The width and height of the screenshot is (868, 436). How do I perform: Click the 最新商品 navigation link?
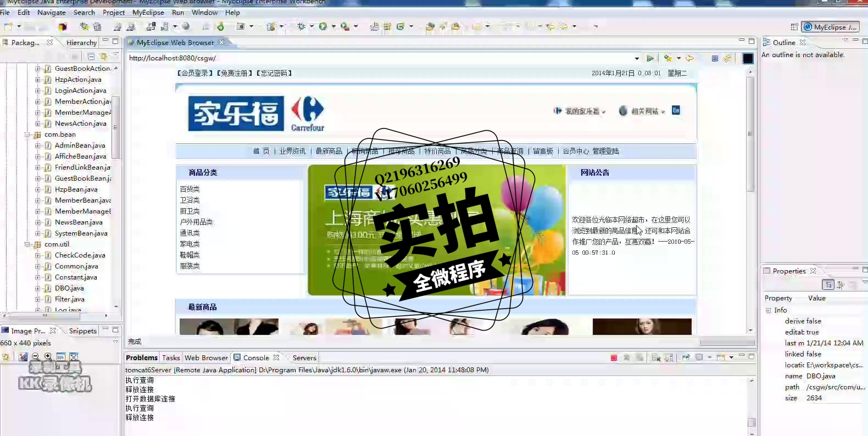tap(329, 151)
